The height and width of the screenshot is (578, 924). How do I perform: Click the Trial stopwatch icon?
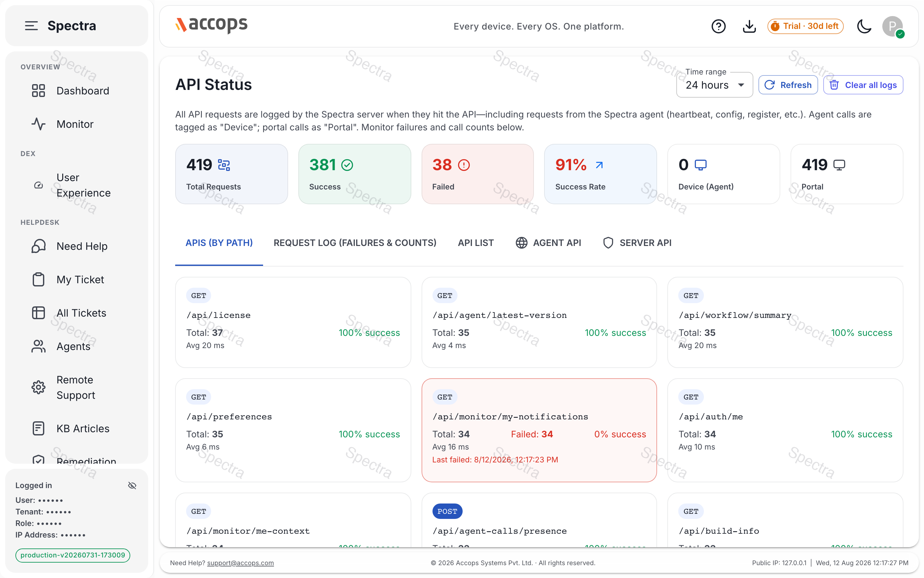(775, 26)
